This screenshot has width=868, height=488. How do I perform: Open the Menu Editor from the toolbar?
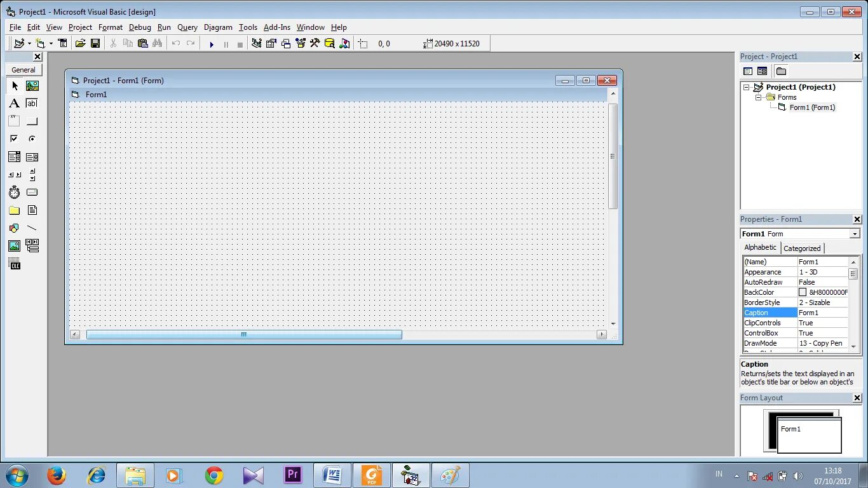coord(62,43)
